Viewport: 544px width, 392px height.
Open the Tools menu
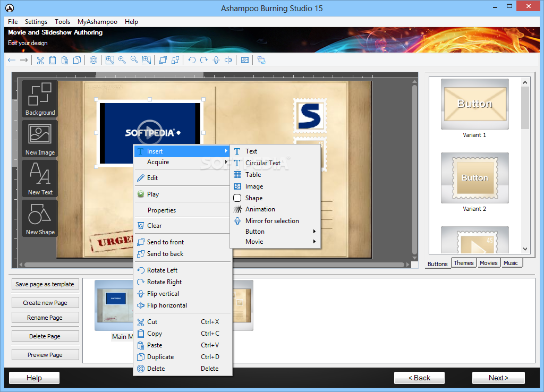click(x=63, y=21)
